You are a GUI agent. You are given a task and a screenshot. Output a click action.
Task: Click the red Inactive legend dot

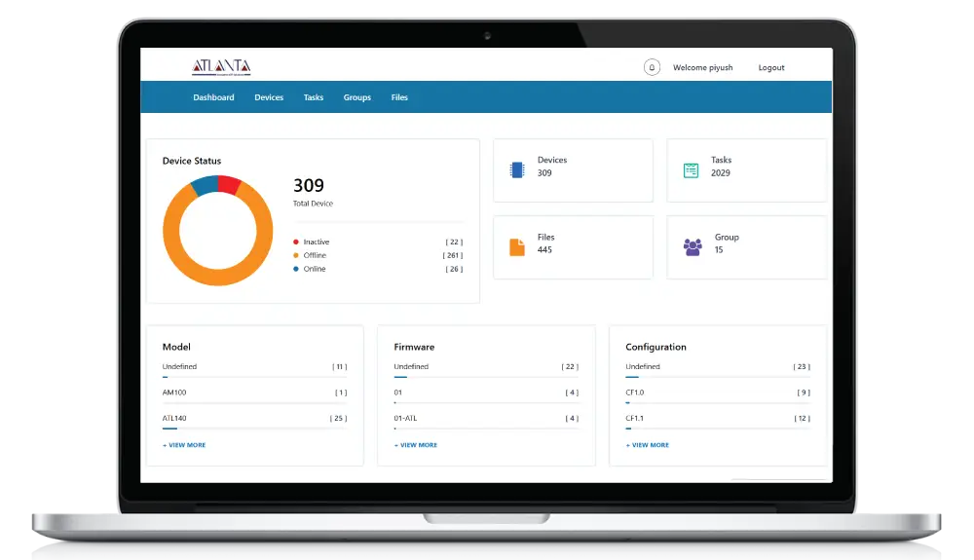[296, 243]
